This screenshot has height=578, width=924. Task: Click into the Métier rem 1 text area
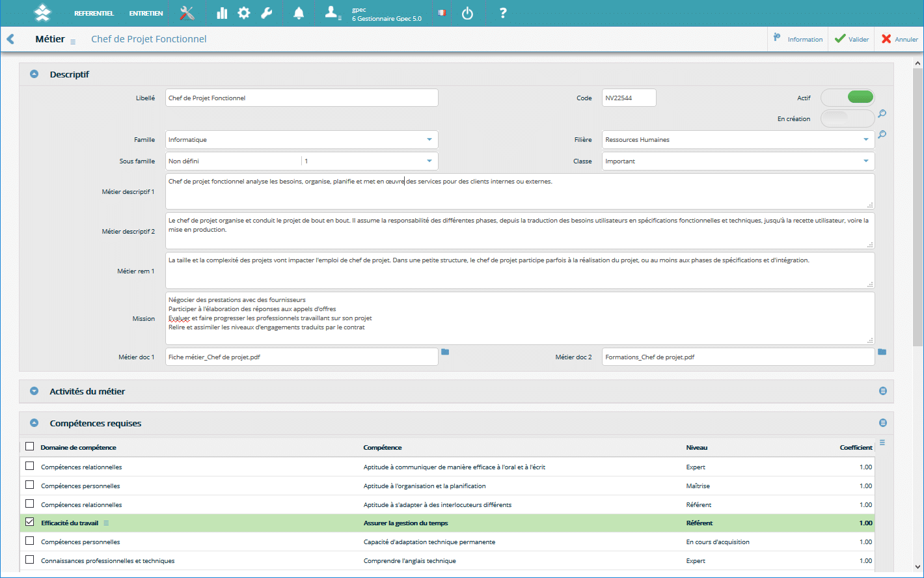coord(520,271)
